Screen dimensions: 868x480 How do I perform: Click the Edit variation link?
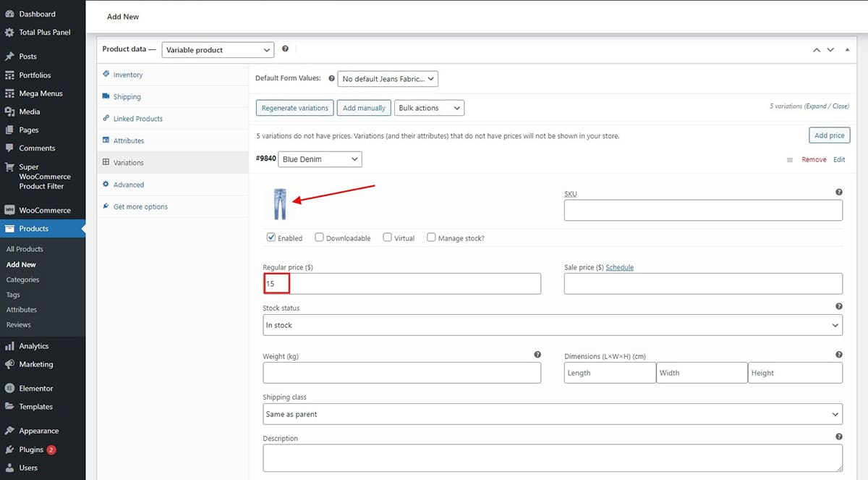pos(839,160)
